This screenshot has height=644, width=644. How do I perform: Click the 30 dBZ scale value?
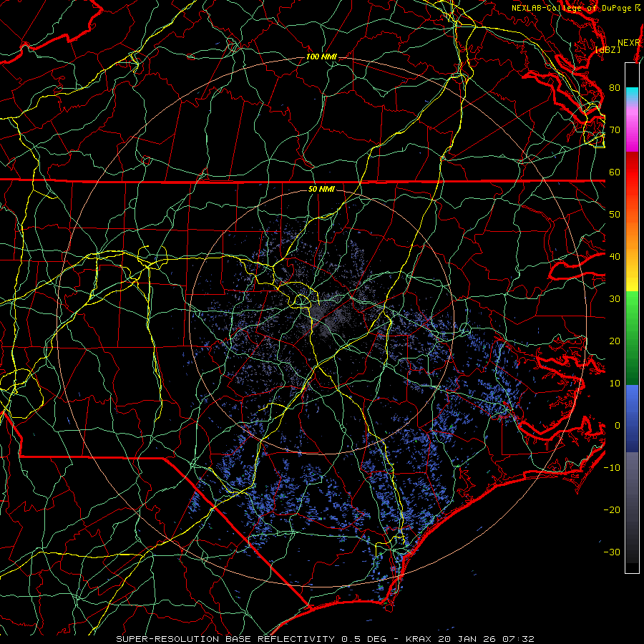tap(615, 298)
